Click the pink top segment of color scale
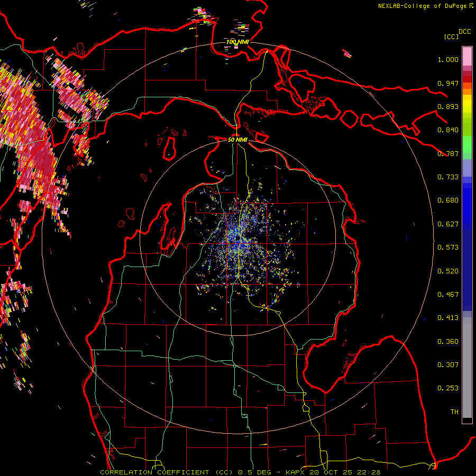The image size is (476, 476). tap(467, 56)
